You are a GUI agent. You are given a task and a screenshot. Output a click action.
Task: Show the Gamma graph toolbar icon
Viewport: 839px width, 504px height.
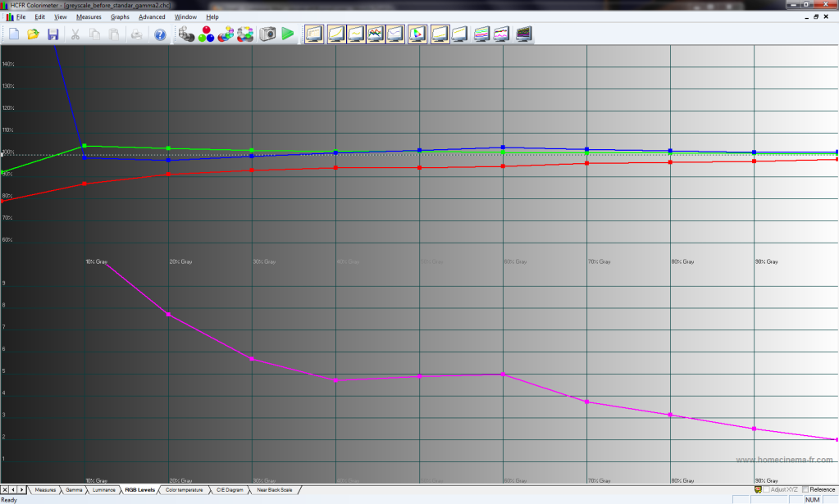pos(356,34)
